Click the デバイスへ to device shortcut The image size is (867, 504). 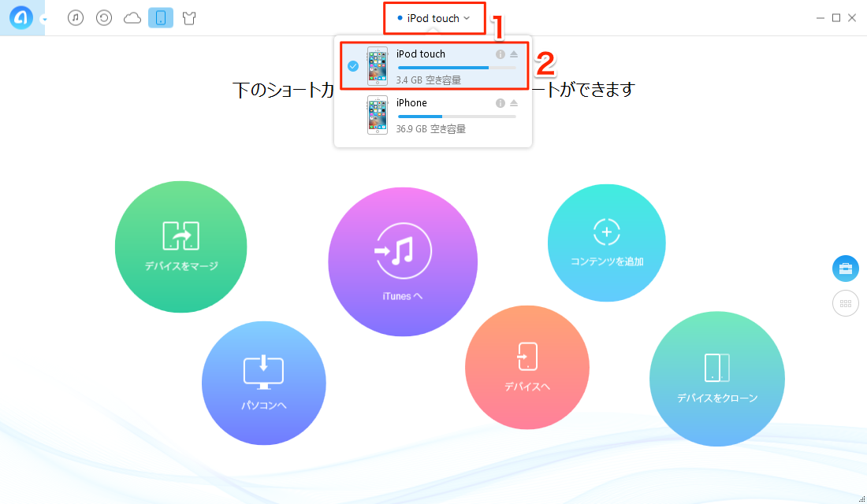pyautogui.click(x=527, y=367)
